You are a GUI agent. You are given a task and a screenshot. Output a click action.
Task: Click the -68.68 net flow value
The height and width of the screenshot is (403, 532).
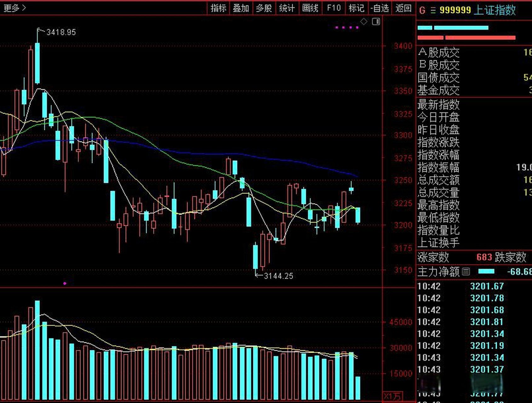tap(519, 271)
